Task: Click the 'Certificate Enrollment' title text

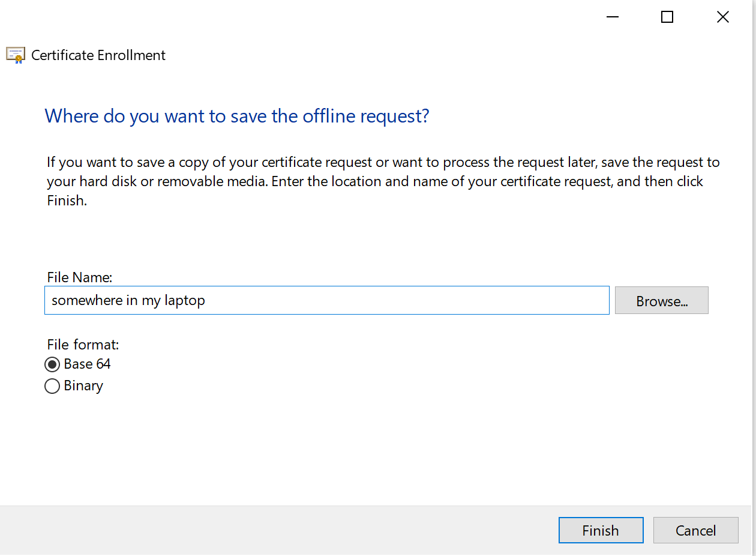Action: (x=98, y=55)
